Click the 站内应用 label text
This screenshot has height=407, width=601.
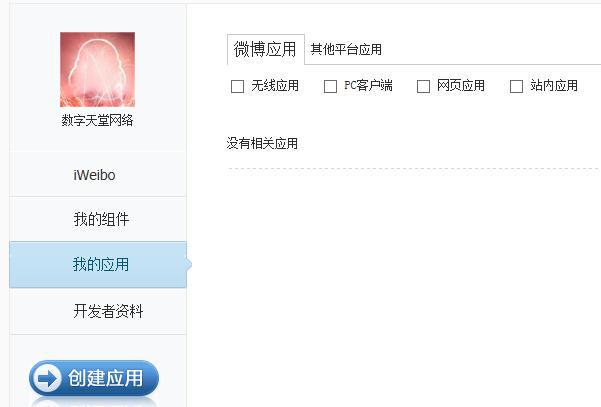pos(554,85)
